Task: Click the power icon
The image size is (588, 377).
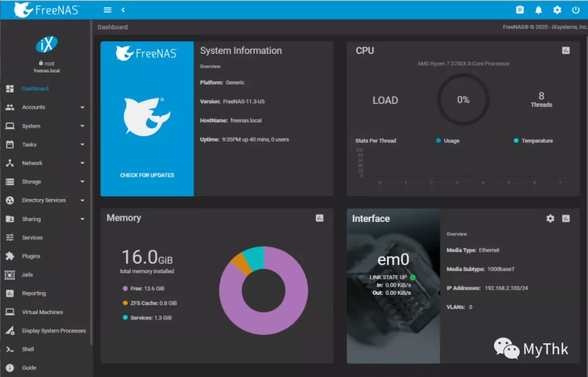Action: 575,10
